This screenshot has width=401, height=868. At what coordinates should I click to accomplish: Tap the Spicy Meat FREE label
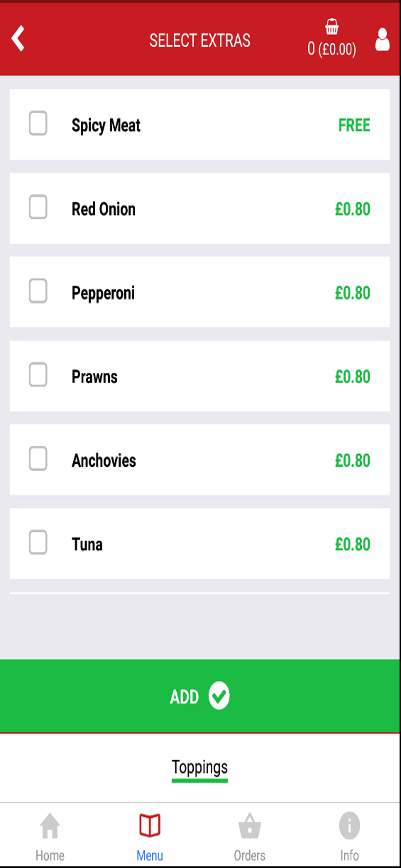click(354, 125)
